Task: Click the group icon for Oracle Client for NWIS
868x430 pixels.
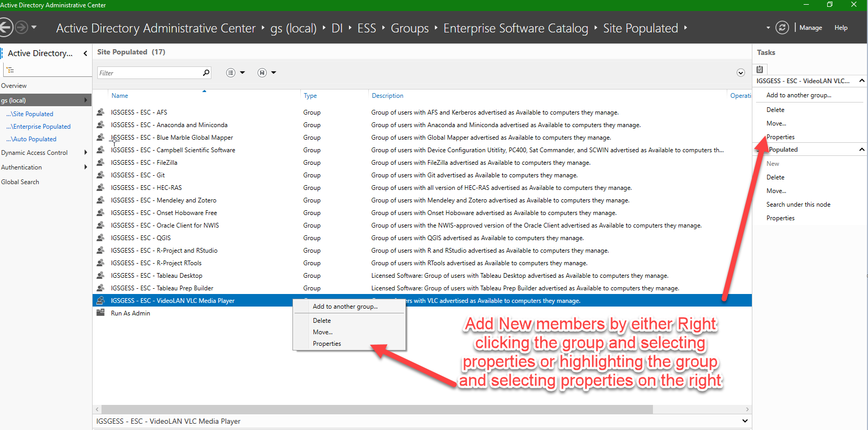Action: coord(100,225)
